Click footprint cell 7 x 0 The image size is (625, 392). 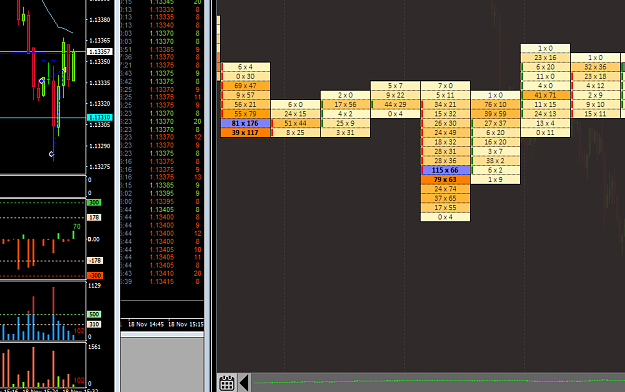446,86
